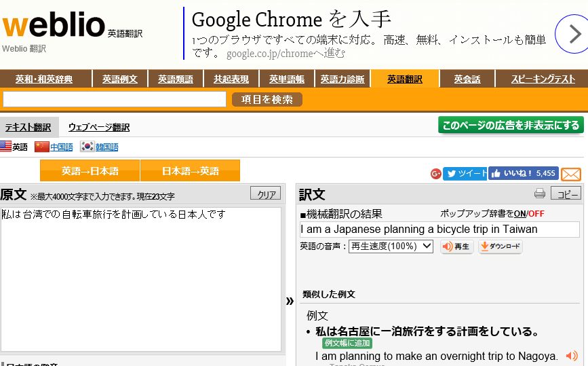
Task: Click the 類似した例文 heading
Action: tap(329, 294)
